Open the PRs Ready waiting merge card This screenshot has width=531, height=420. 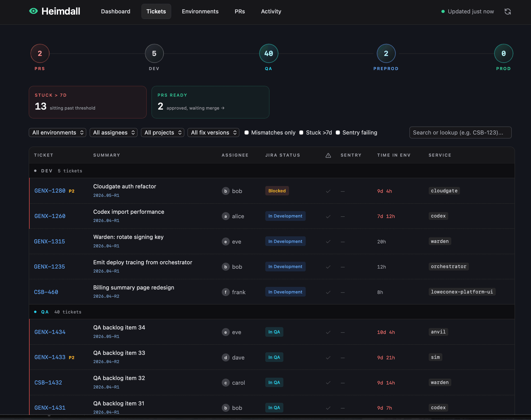[x=210, y=102]
